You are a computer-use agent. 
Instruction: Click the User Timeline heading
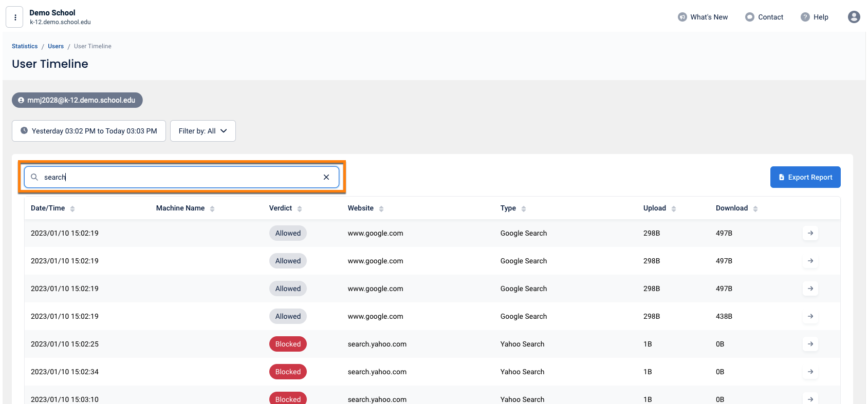(x=50, y=64)
